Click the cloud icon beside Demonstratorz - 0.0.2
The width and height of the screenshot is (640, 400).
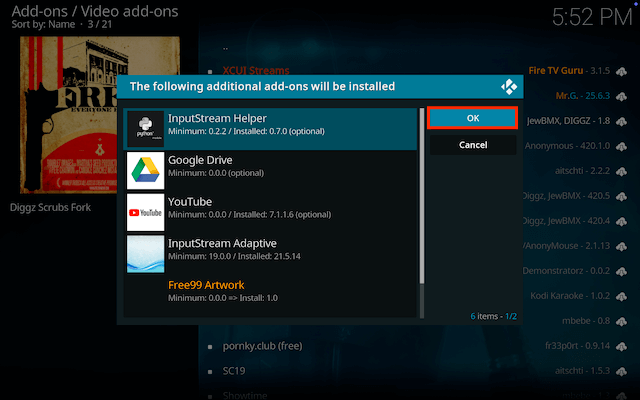(x=621, y=271)
